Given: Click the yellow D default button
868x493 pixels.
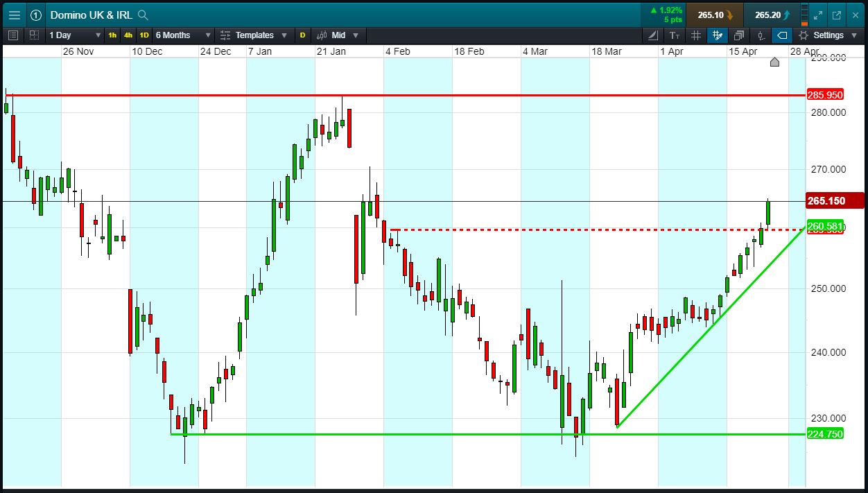Looking at the screenshot, I should pos(303,35).
